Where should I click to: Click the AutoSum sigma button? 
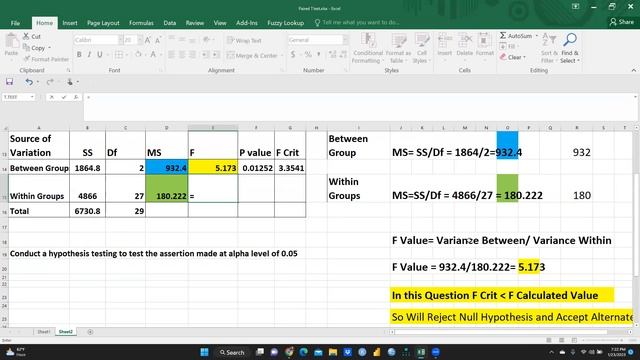[x=516, y=36]
